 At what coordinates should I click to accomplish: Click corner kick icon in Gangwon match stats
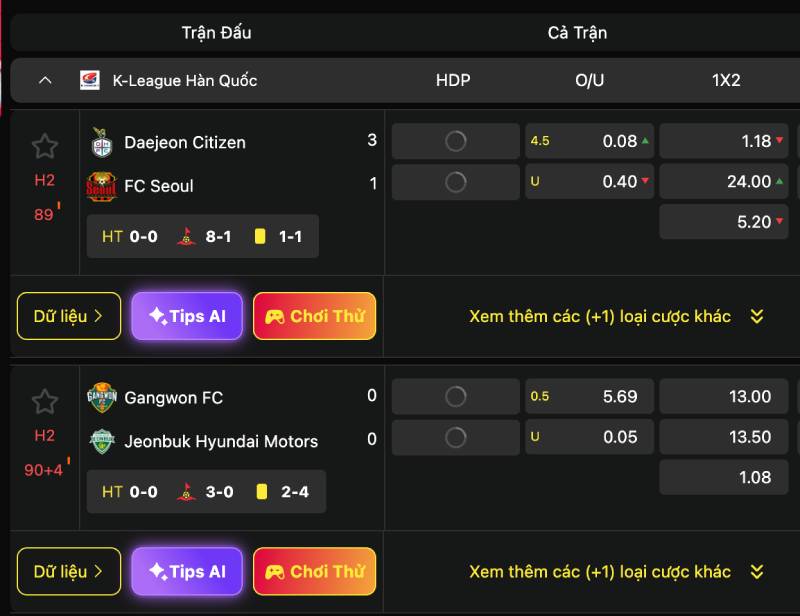(x=185, y=492)
